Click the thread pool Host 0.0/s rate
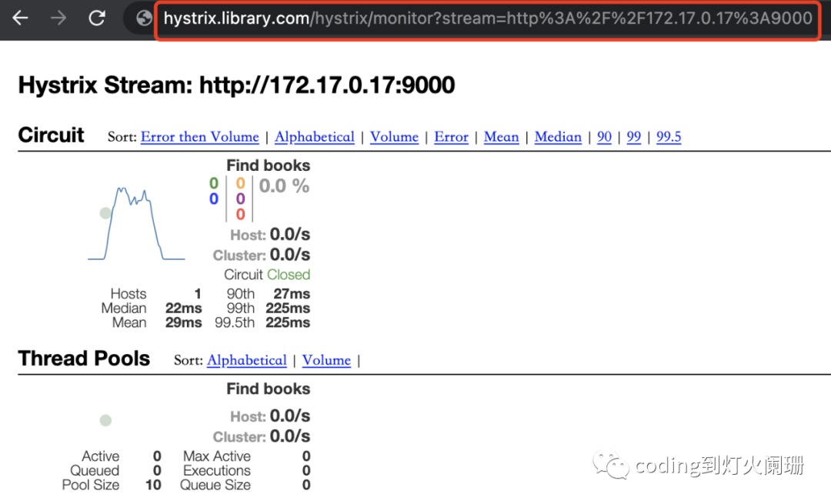Viewport: 831px width, 504px height. [290, 416]
